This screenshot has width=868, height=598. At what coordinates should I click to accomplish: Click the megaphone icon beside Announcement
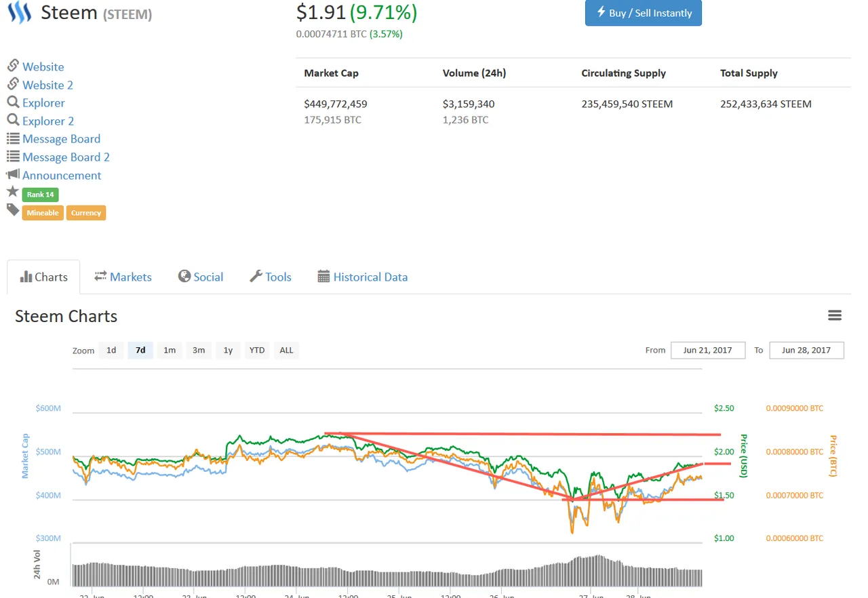[13, 174]
